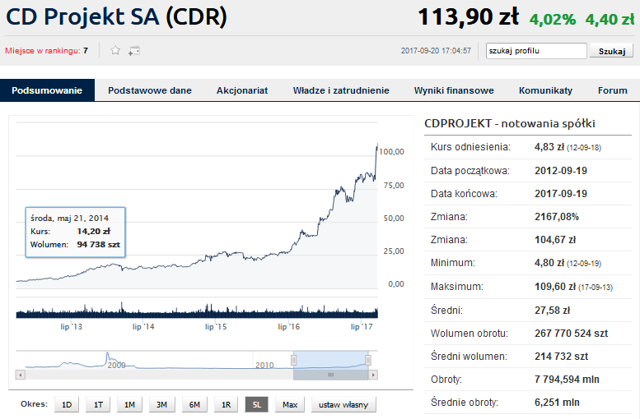Click the right range selector handle
640x419 pixels.
coord(368,360)
